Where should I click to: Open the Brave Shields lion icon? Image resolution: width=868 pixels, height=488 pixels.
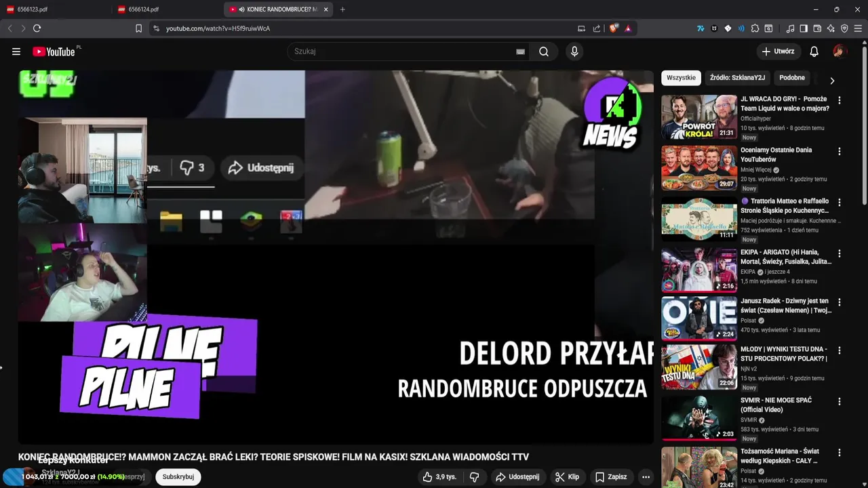pyautogui.click(x=614, y=28)
